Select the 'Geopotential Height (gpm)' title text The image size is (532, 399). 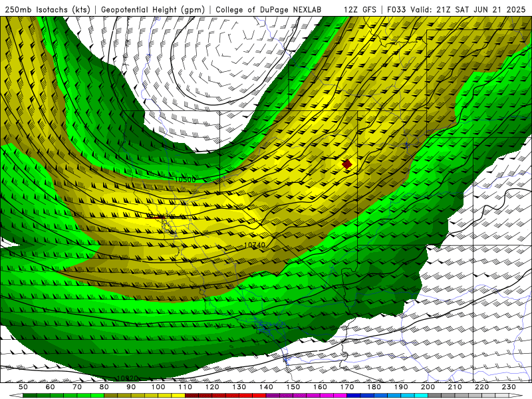[x=153, y=10]
